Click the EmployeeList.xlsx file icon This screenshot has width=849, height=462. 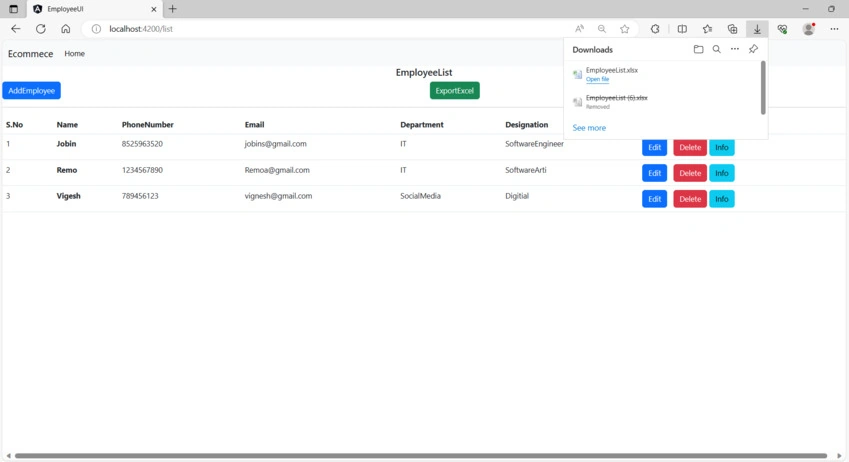577,74
